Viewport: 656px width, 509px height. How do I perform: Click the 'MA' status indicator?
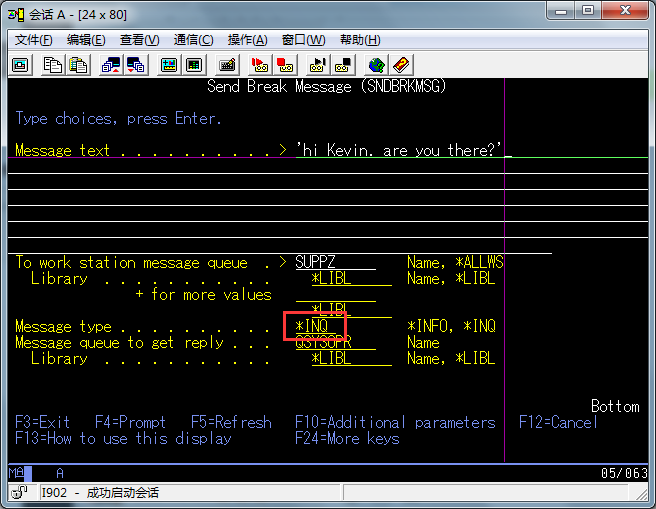point(16,473)
